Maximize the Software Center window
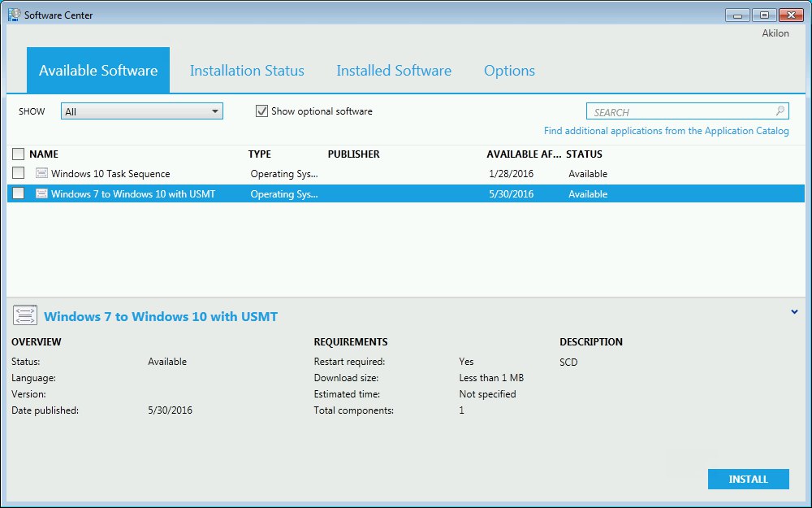Screen dimensions: 812x508 764,15
